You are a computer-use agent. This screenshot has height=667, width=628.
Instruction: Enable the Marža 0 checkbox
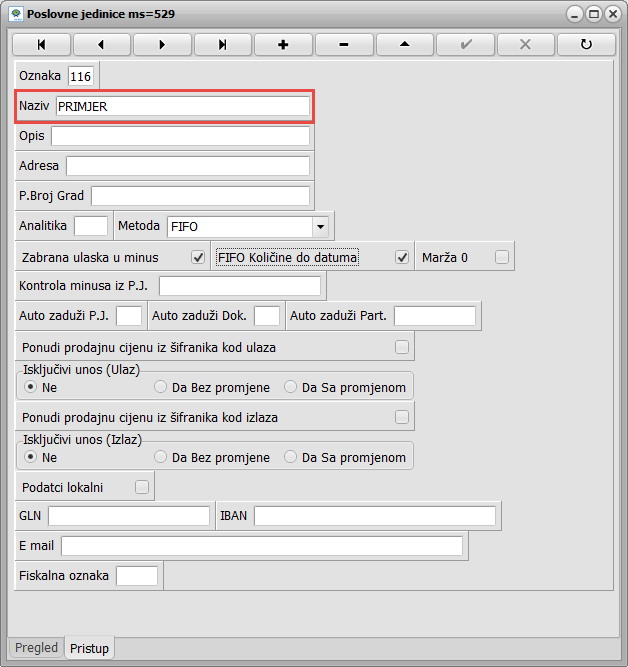pyautogui.click(x=501, y=257)
